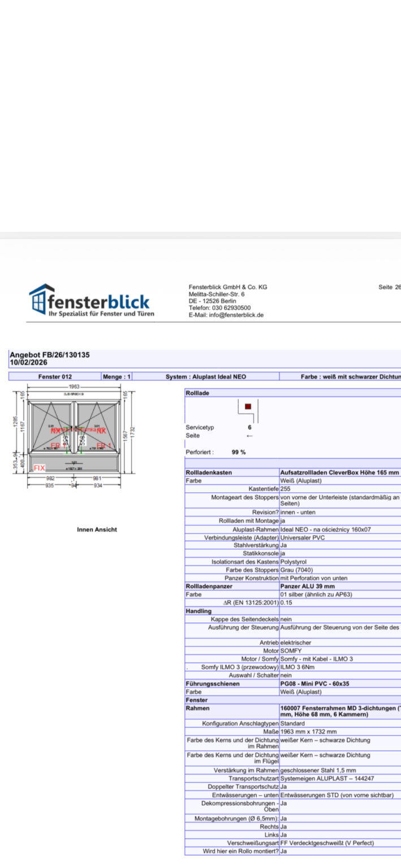Tap the Perforiert 99 % value
Screen dimensions: 401x868
point(239,453)
